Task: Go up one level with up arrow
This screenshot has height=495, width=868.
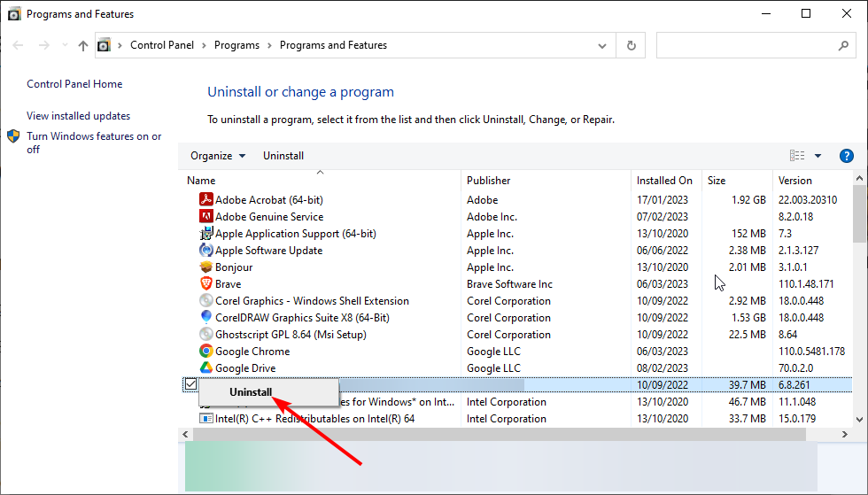Action: 83,45
